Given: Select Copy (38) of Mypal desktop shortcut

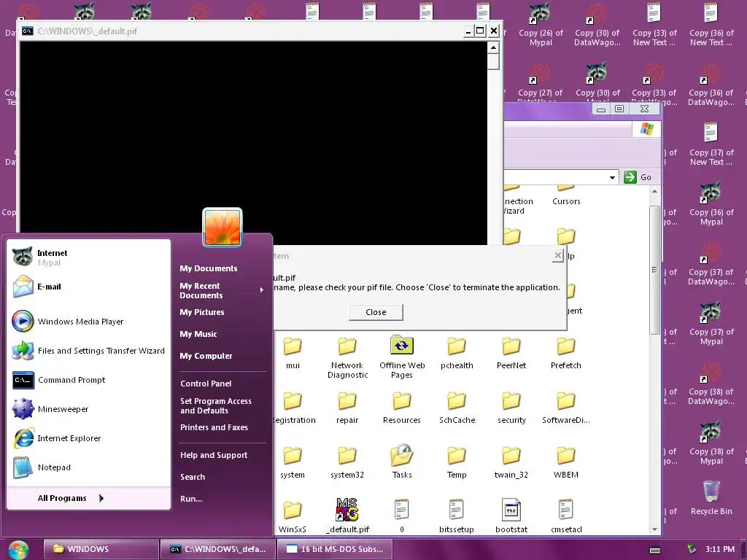Looking at the screenshot, I should click(x=711, y=443).
